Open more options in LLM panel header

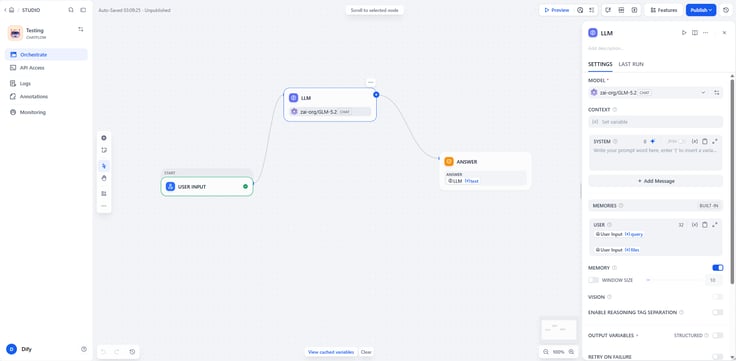pos(705,33)
